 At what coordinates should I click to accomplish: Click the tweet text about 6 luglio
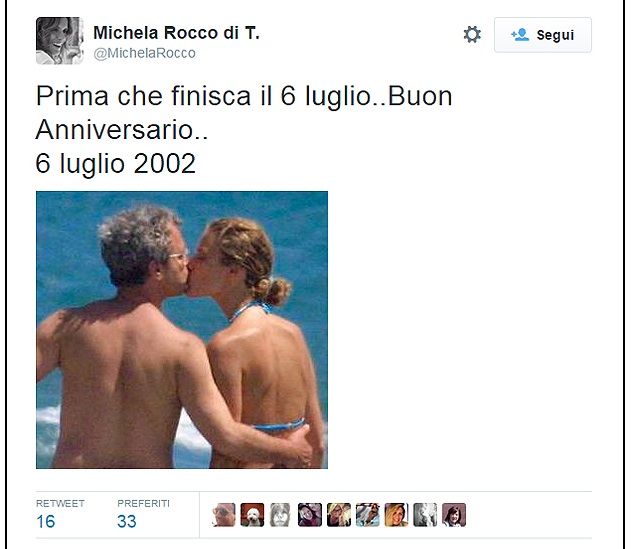pos(244,129)
